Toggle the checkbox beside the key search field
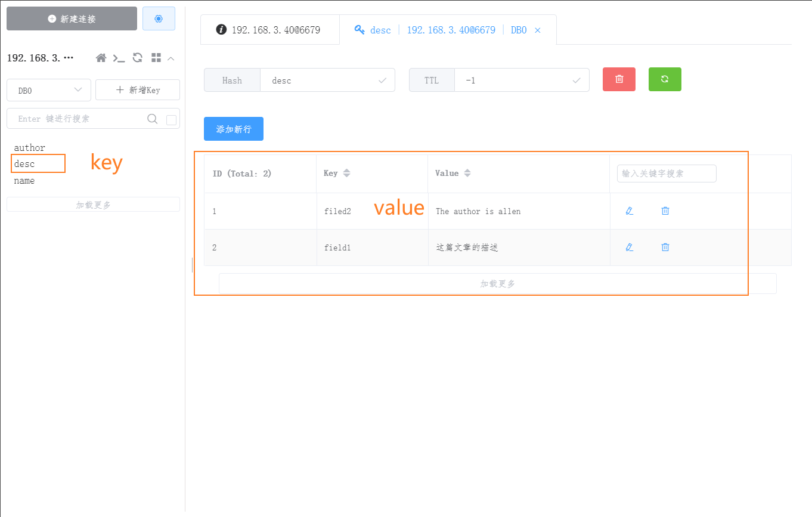 pos(172,119)
